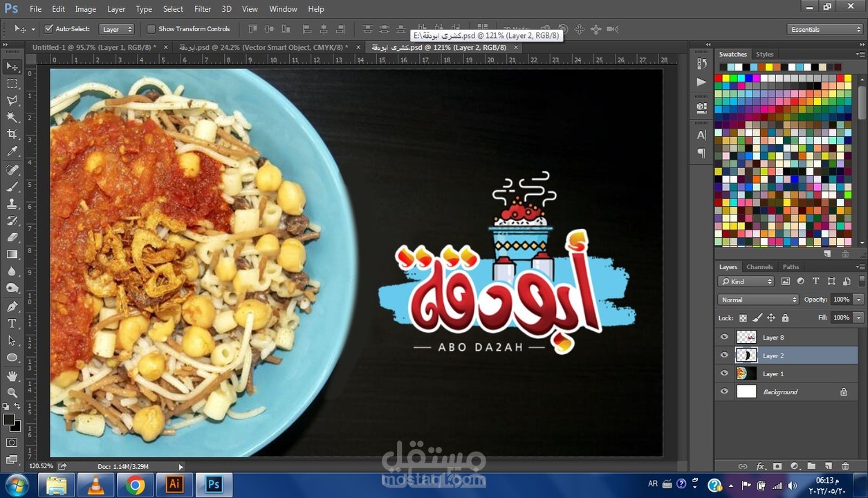Select the Healing Brush tool

coord(12,170)
